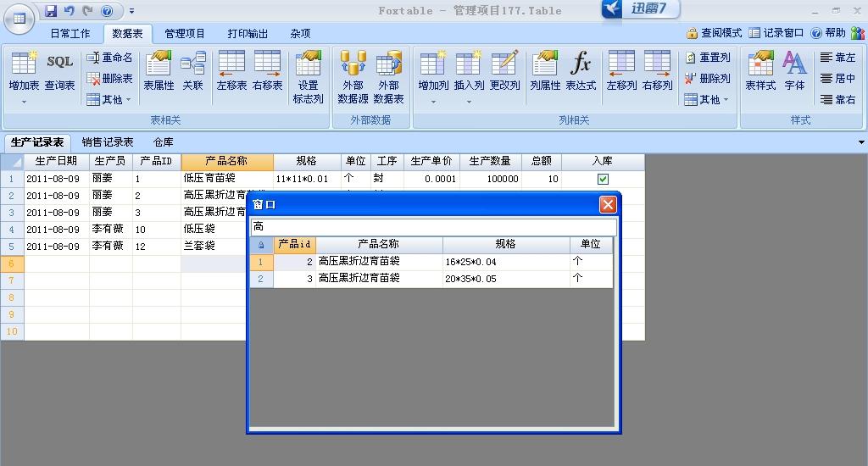Close the 窗口 popup dialog
The image size is (868, 466).
tap(607, 205)
